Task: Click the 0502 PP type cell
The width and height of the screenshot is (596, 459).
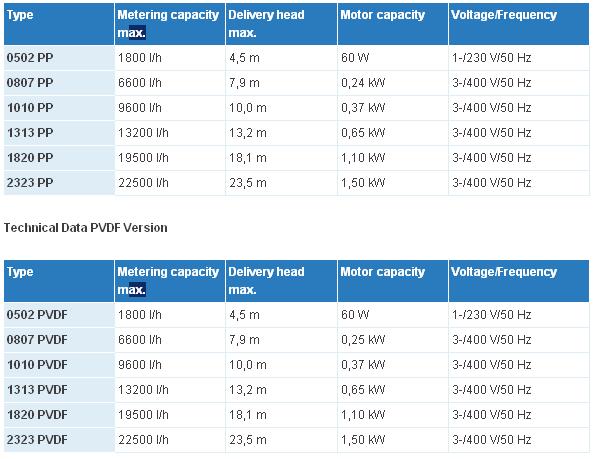Action: click(59, 58)
